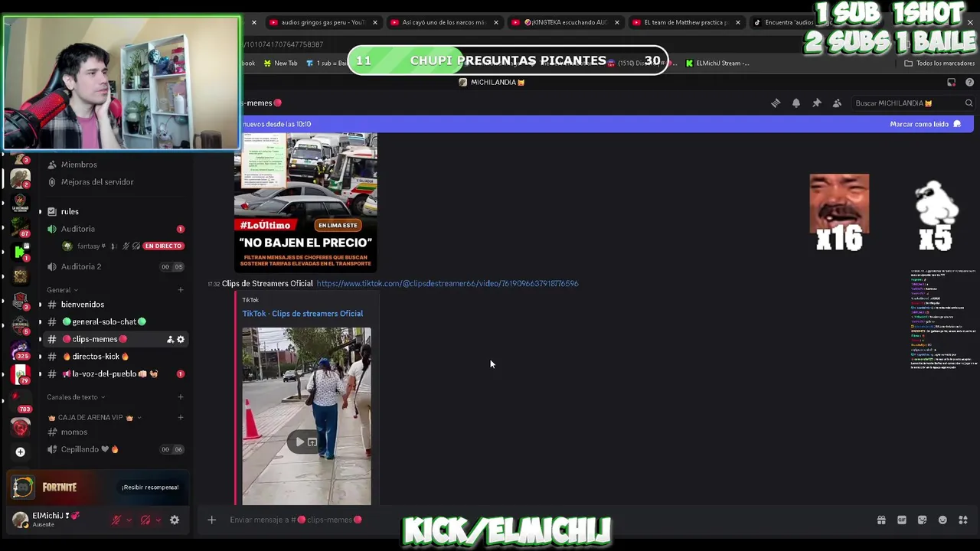Open the gift icon in message bar
Screen dimensions: 980x551
[x=881, y=520]
